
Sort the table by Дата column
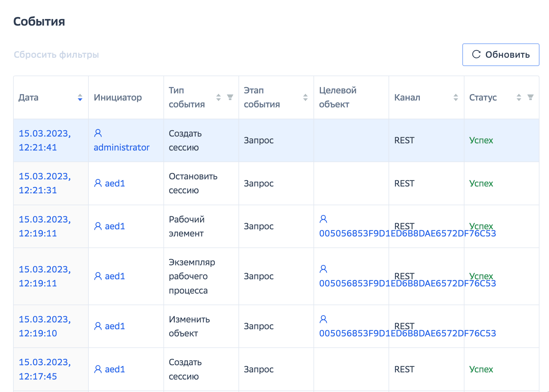[x=80, y=98]
